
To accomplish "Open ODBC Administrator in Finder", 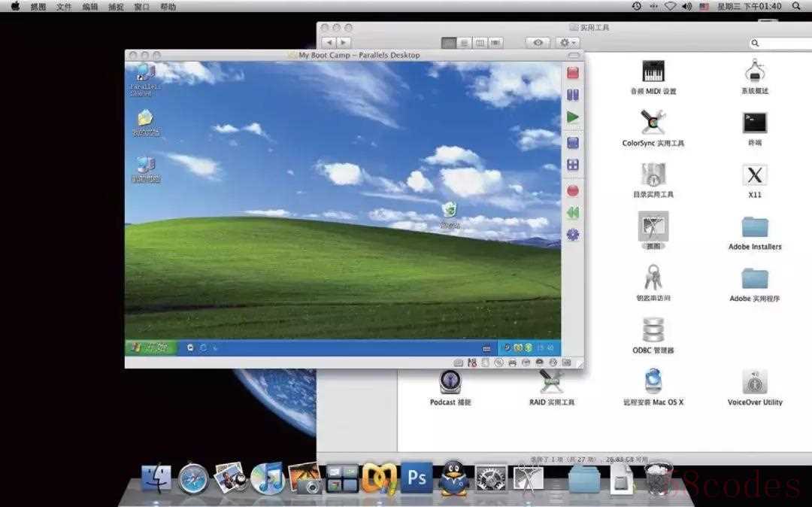I will 653,335.
